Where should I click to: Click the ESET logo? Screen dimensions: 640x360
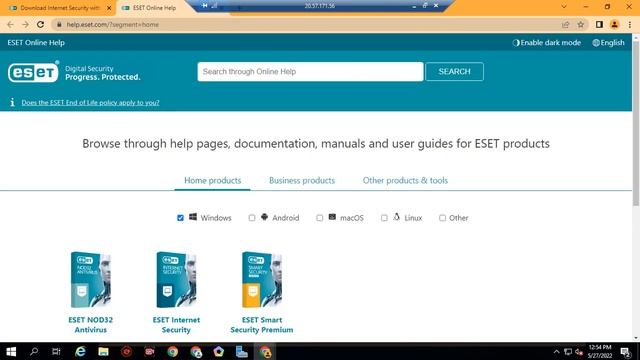coord(33,72)
